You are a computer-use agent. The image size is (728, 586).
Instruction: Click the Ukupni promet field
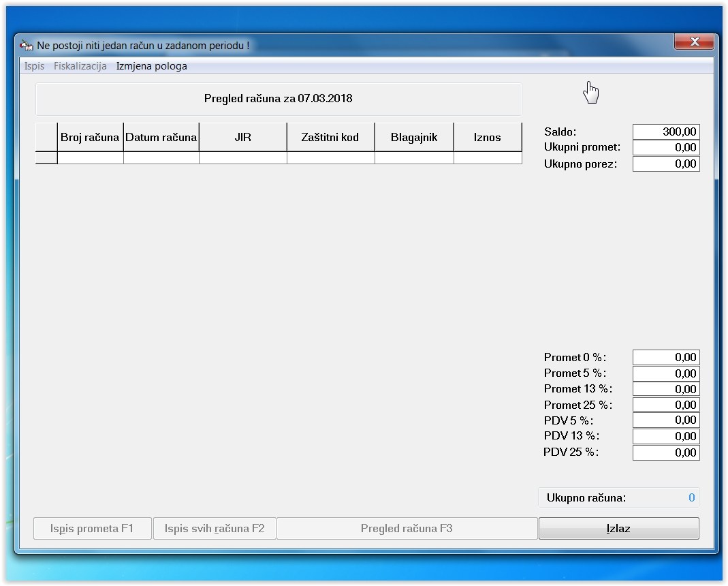point(665,148)
